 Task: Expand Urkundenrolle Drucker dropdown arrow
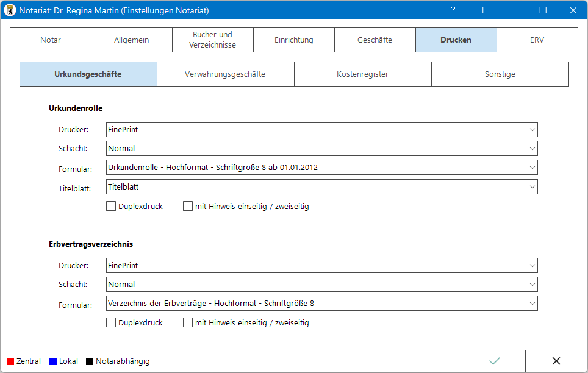point(532,130)
